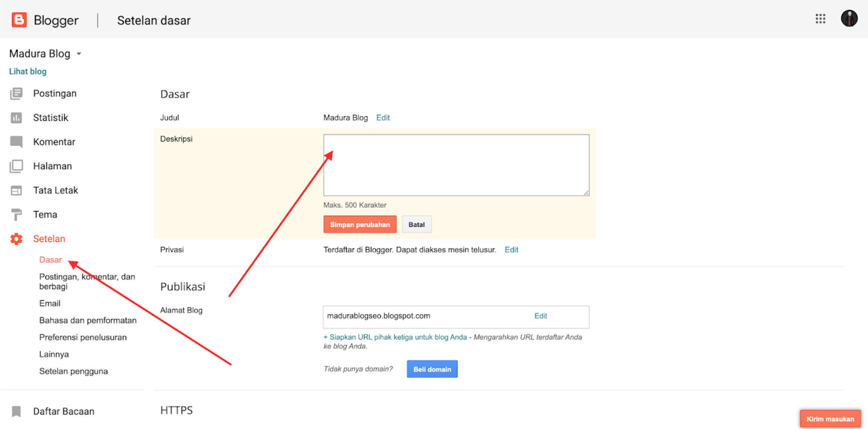
Task: Expand the Madura Blog selector arrow
Action: click(79, 54)
